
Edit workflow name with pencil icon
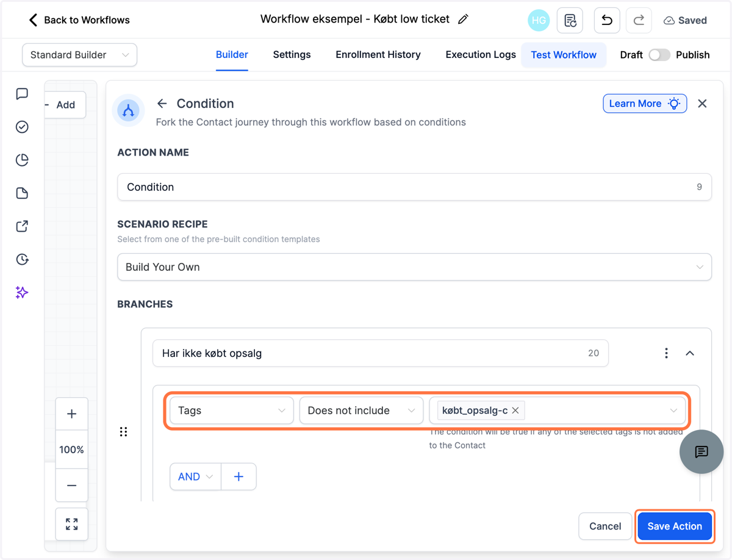[463, 20]
